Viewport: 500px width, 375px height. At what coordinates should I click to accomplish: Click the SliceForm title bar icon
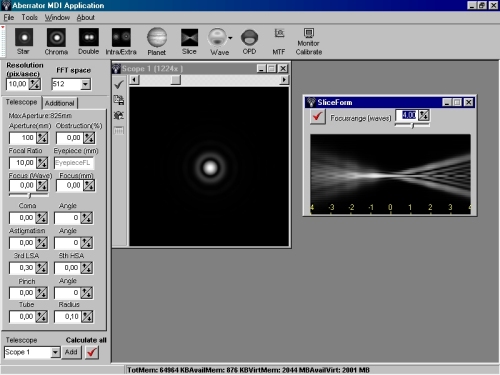311,102
